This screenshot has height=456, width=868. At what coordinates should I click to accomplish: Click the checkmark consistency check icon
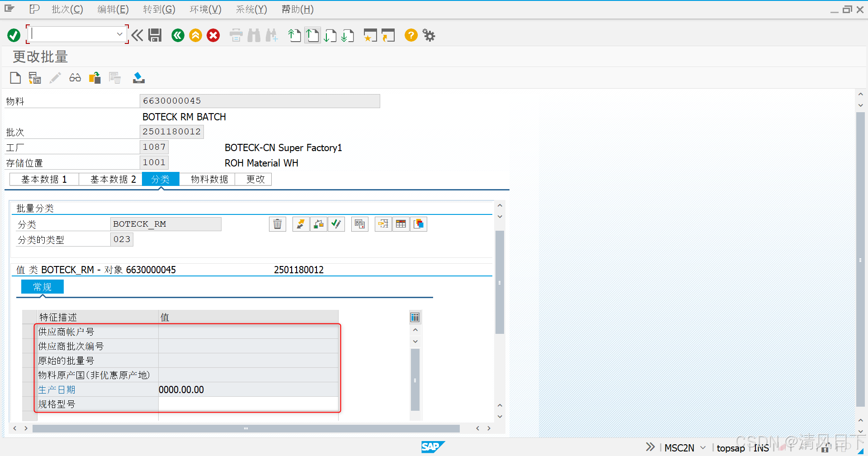coord(336,224)
